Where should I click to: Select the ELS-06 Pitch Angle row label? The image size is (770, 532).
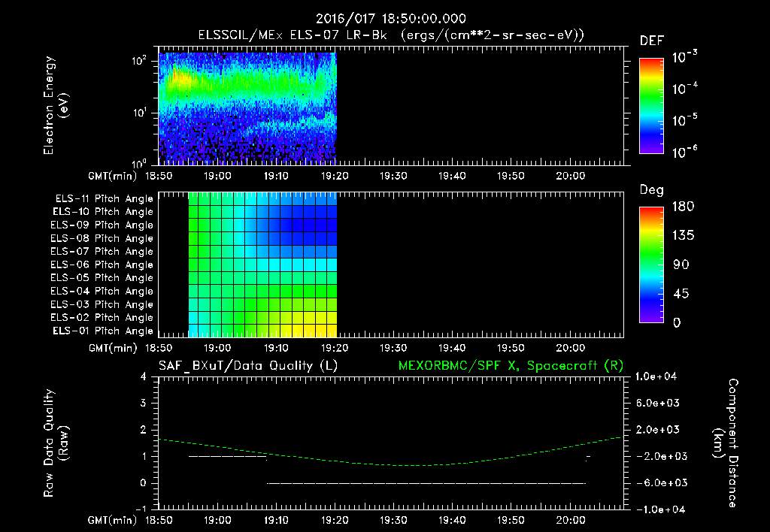[102, 264]
